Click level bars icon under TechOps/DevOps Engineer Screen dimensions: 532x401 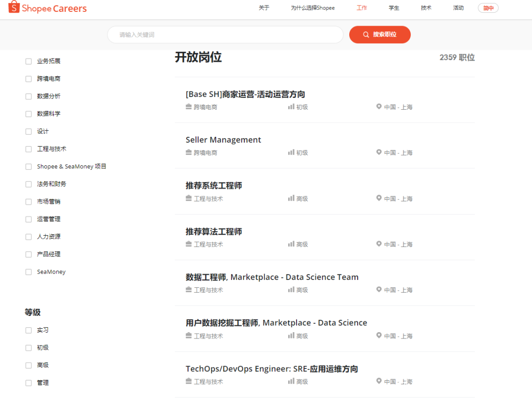pos(291,381)
